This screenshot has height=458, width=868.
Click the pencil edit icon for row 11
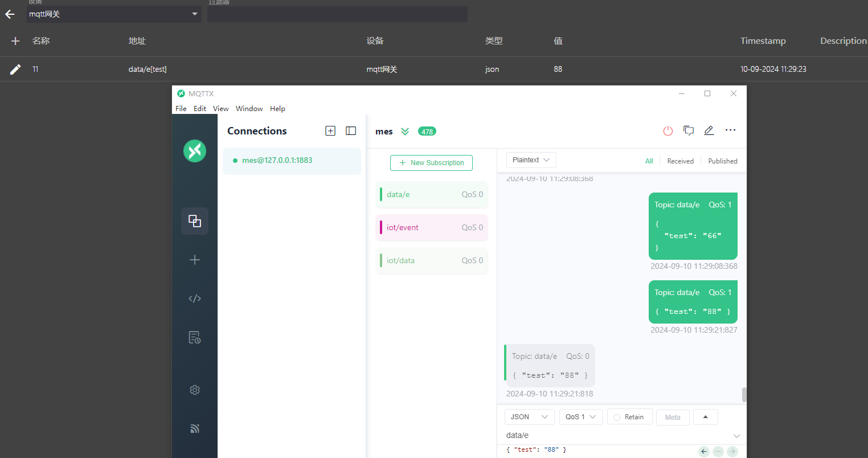15,69
